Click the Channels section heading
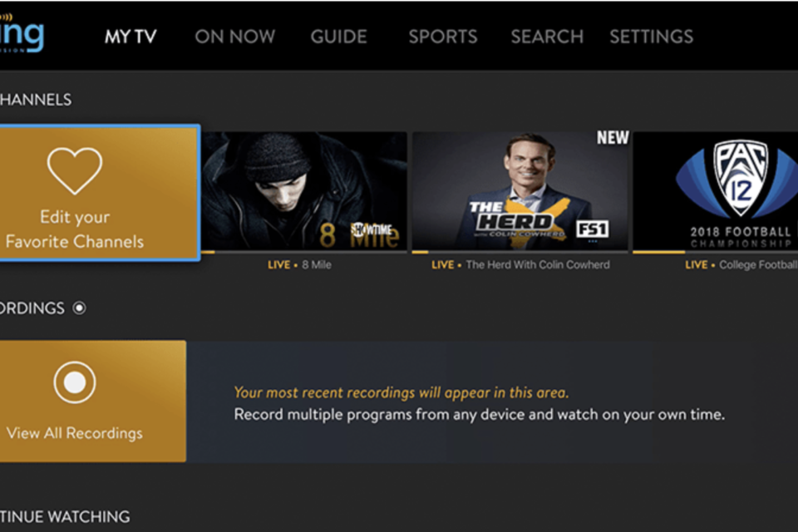The height and width of the screenshot is (532, 798). [x=36, y=100]
